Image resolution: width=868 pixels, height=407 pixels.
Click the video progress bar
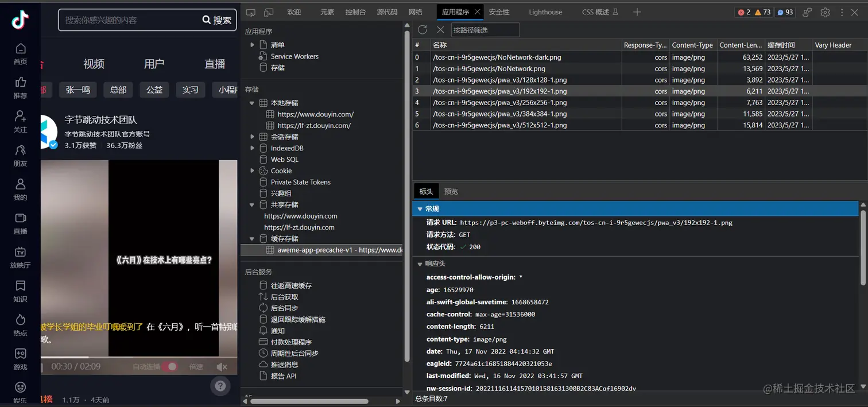pyautogui.click(x=138, y=356)
